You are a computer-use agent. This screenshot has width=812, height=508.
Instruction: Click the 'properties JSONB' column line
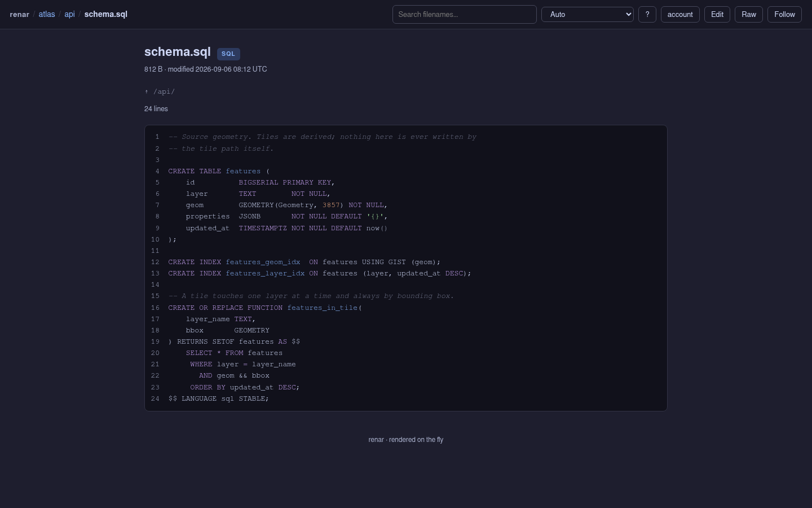[287, 216]
